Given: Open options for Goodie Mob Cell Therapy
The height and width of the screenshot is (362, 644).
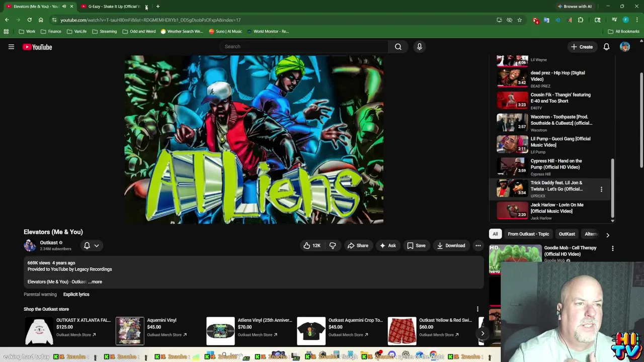Looking at the screenshot, I should click(x=612, y=248).
